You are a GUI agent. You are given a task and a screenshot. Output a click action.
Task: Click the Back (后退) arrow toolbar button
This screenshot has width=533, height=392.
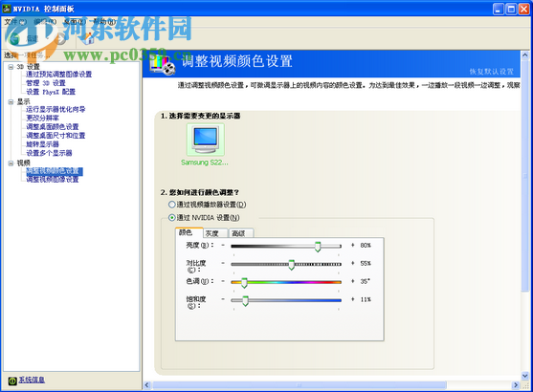click(14, 39)
